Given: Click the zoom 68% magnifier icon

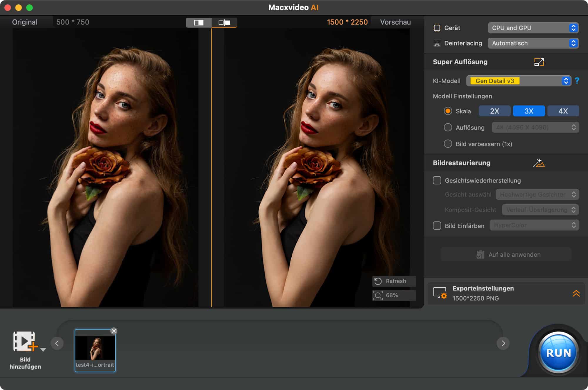Looking at the screenshot, I should pyautogui.click(x=378, y=295).
